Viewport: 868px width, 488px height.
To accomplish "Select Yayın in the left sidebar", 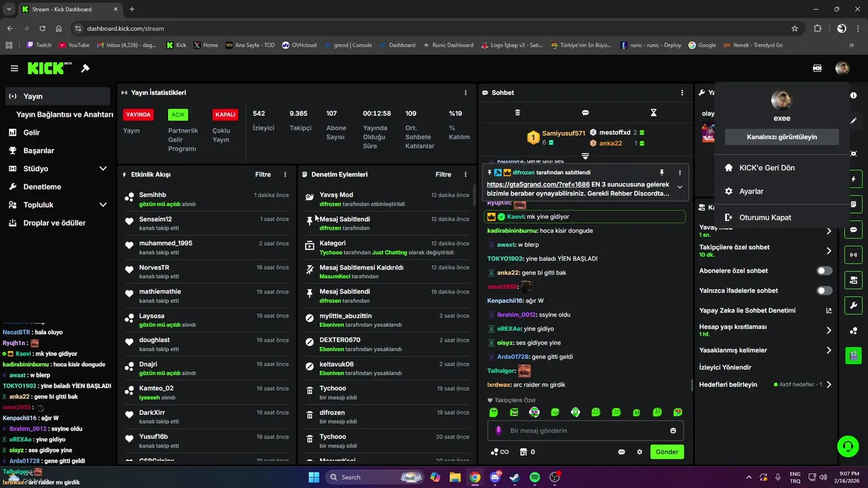I will (58, 96).
